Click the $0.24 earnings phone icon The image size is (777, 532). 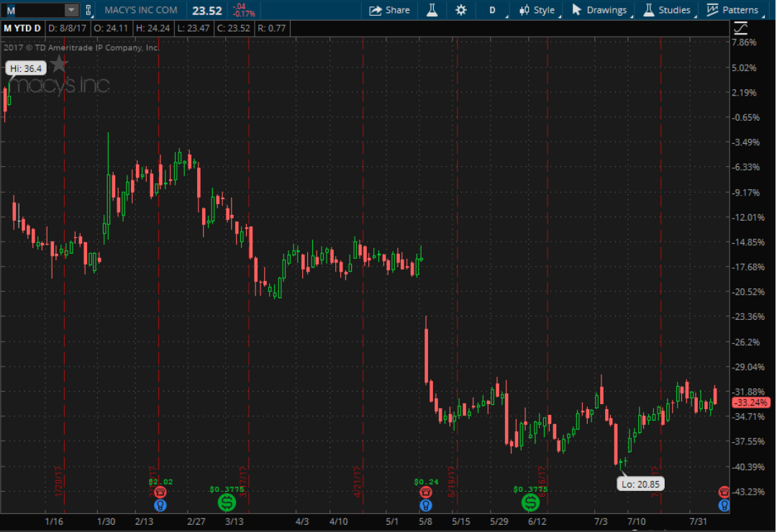pos(426,492)
